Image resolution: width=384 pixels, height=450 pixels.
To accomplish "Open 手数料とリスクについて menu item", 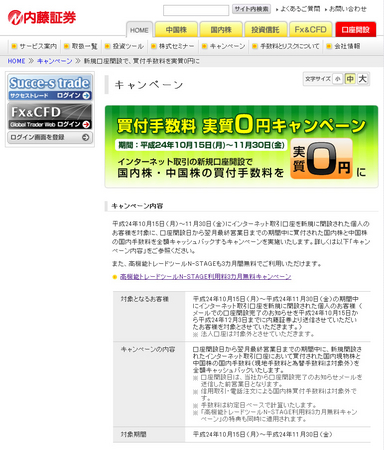I will tap(286, 46).
